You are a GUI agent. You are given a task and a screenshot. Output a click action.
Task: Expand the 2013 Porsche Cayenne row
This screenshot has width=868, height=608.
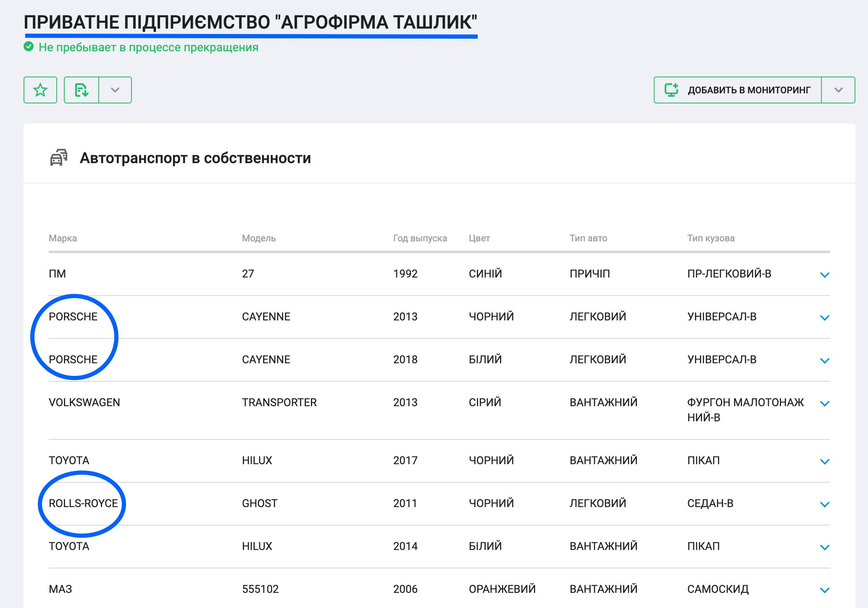click(824, 317)
